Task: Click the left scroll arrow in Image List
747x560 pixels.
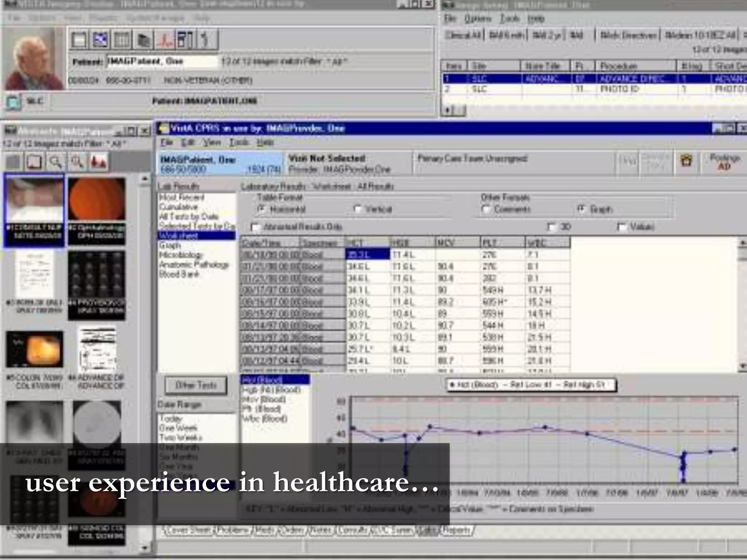Action: tap(447, 110)
